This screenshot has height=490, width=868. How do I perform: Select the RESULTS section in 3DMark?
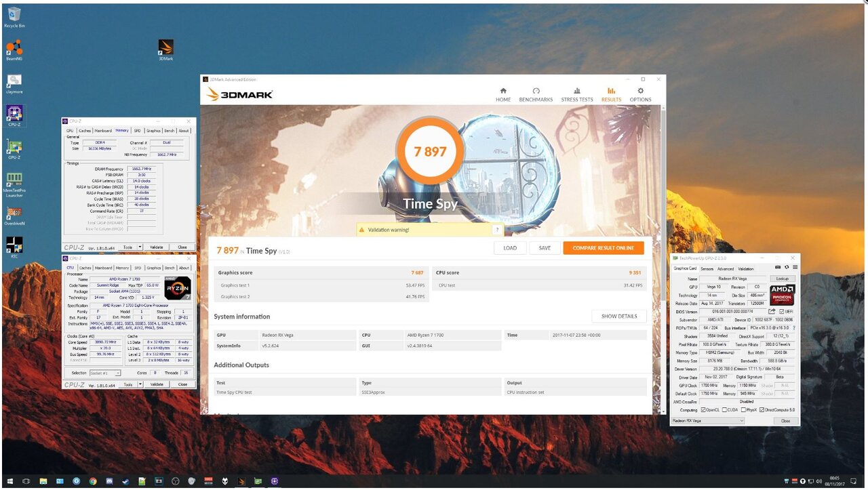[611, 94]
